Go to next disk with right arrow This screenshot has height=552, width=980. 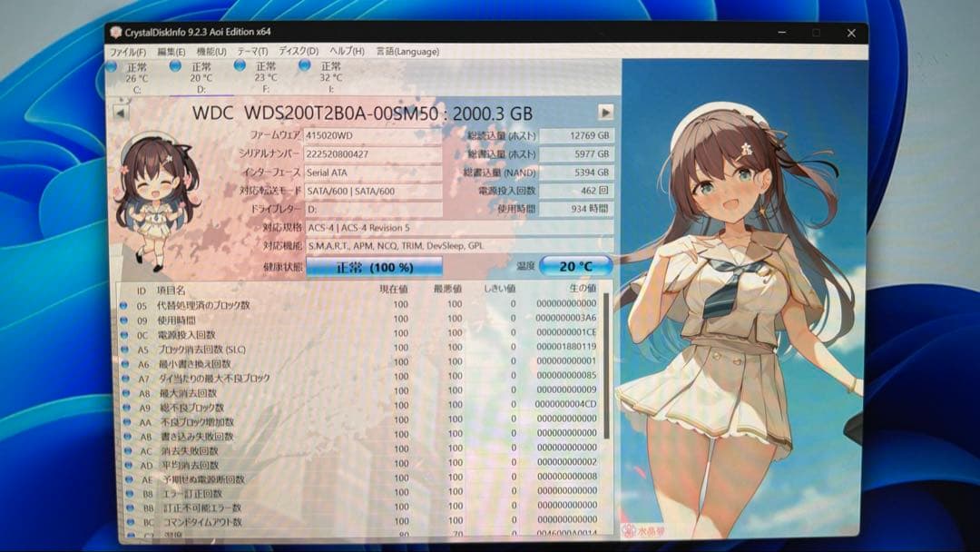[605, 112]
